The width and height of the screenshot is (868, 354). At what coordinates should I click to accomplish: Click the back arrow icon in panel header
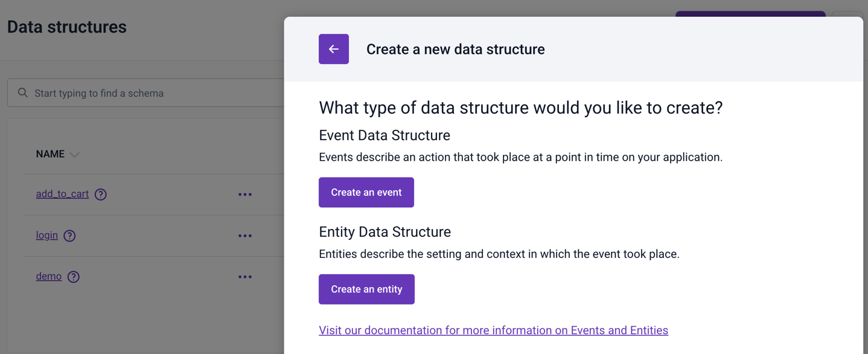pyautogui.click(x=334, y=49)
